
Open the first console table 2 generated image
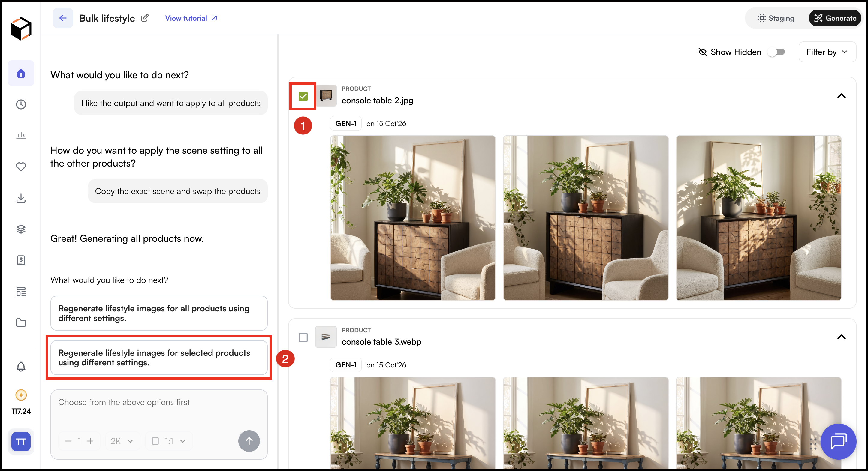413,217
